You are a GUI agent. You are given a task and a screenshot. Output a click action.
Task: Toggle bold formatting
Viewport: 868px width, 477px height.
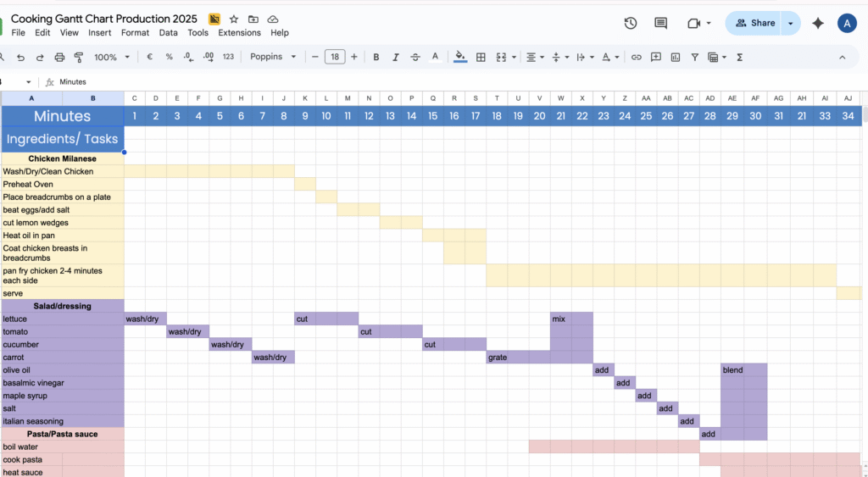[376, 57]
